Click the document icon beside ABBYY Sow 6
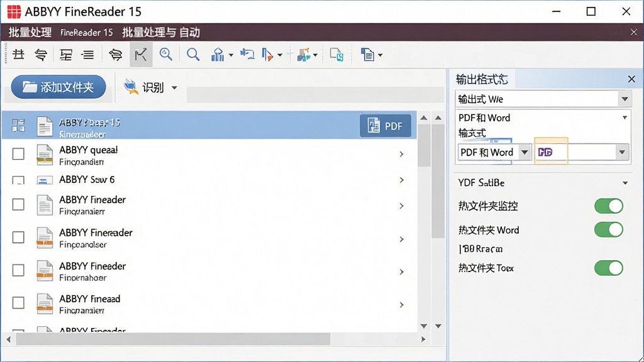644x362 pixels. (x=45, y=180)
